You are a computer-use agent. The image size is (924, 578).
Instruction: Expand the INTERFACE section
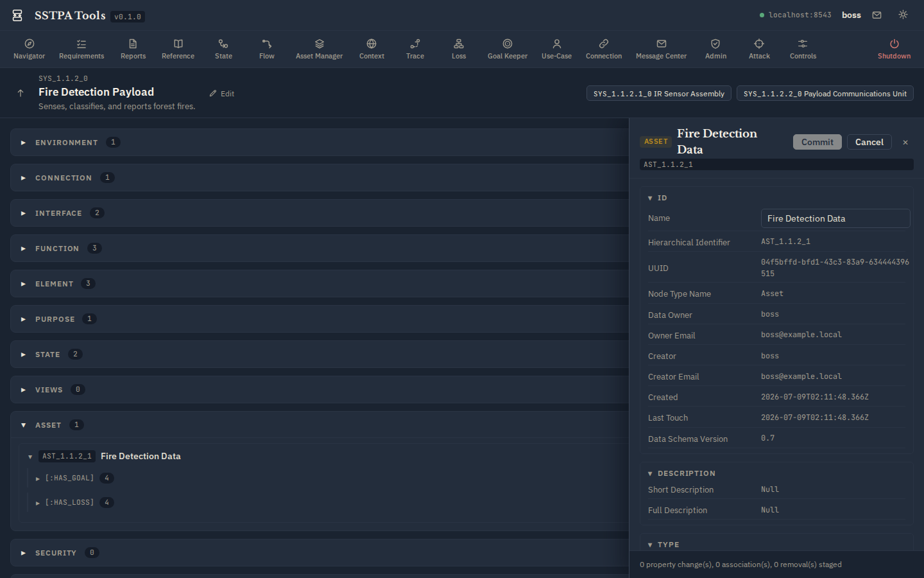(x=320, y=213)
